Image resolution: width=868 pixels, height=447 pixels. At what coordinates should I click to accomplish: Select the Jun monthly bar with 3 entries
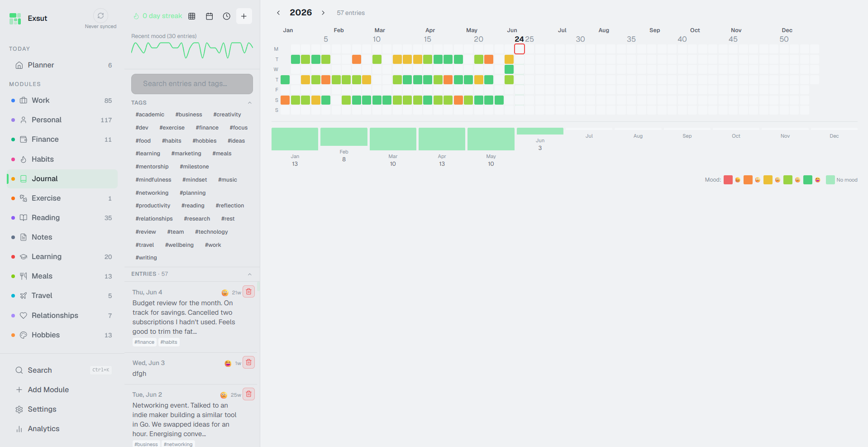pyautogui.click(x=540, y=131)
